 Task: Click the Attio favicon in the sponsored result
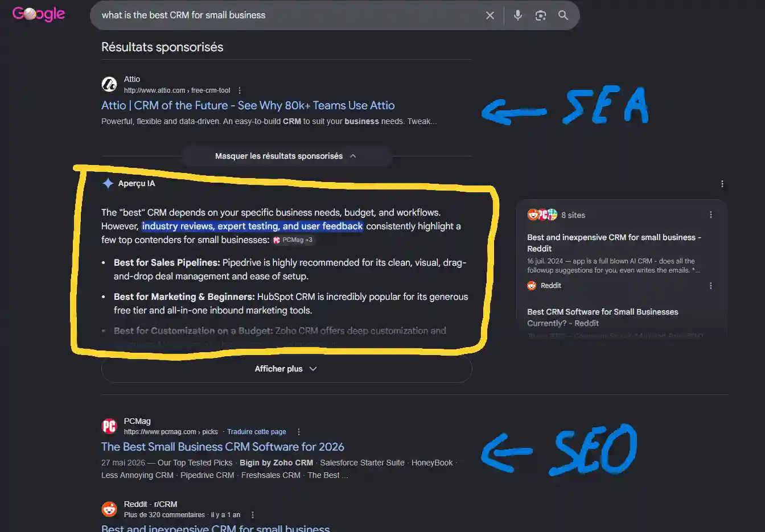pos(109,84)
